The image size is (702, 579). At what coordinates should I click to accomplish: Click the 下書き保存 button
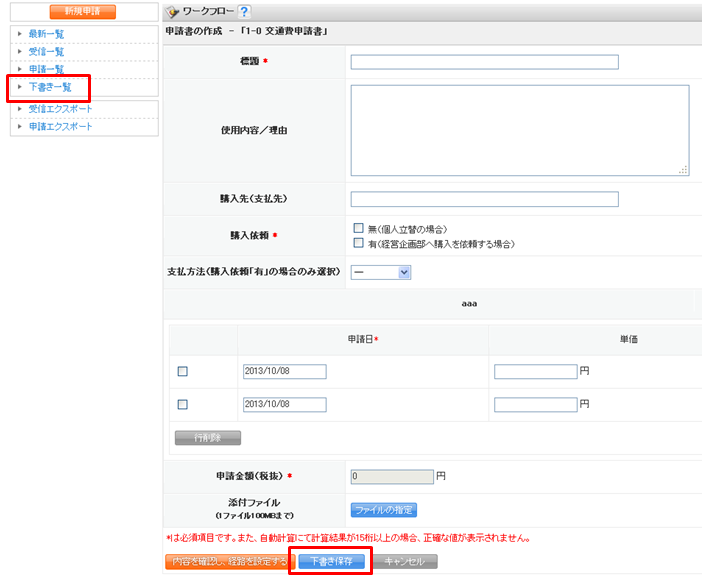click(331, 562)
